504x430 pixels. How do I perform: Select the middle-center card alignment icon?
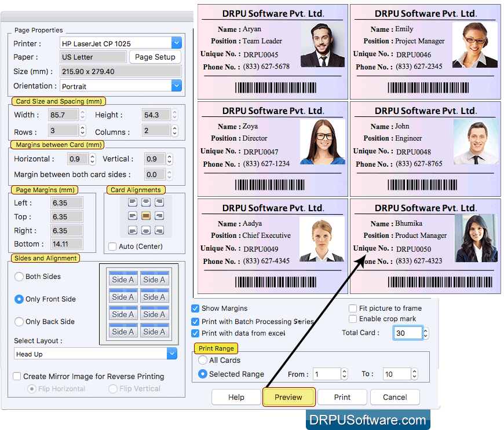tap(146, 216)
